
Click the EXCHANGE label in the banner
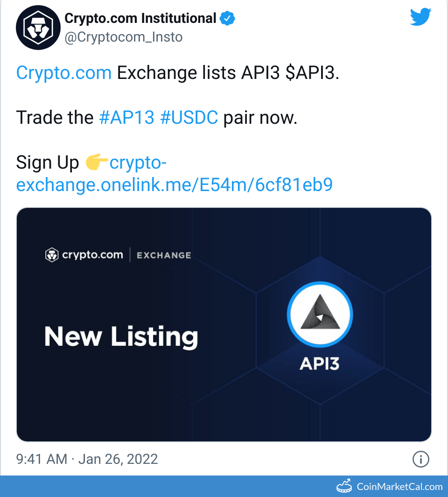pos(164,256)
